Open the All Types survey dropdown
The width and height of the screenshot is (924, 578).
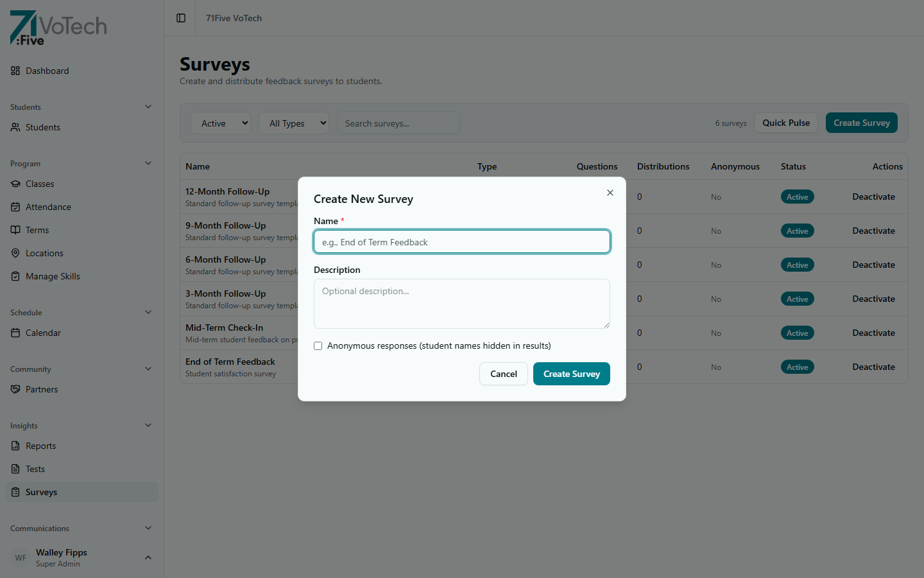[x=293, y=123]
